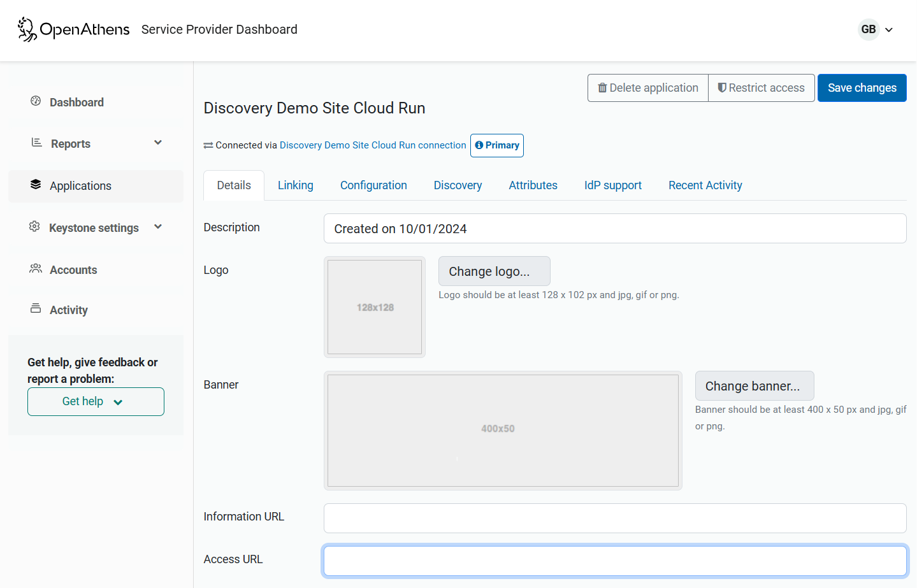Open the Accounts people icon
The height and width of the screenshot is (588, 917).
pos(36,269)
